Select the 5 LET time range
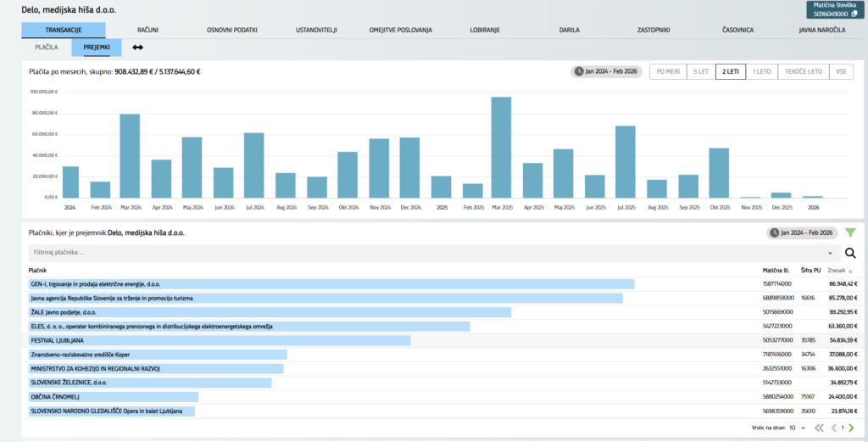Screen dimensions: 868x442 pyautogui.click(x=699, y=72)
